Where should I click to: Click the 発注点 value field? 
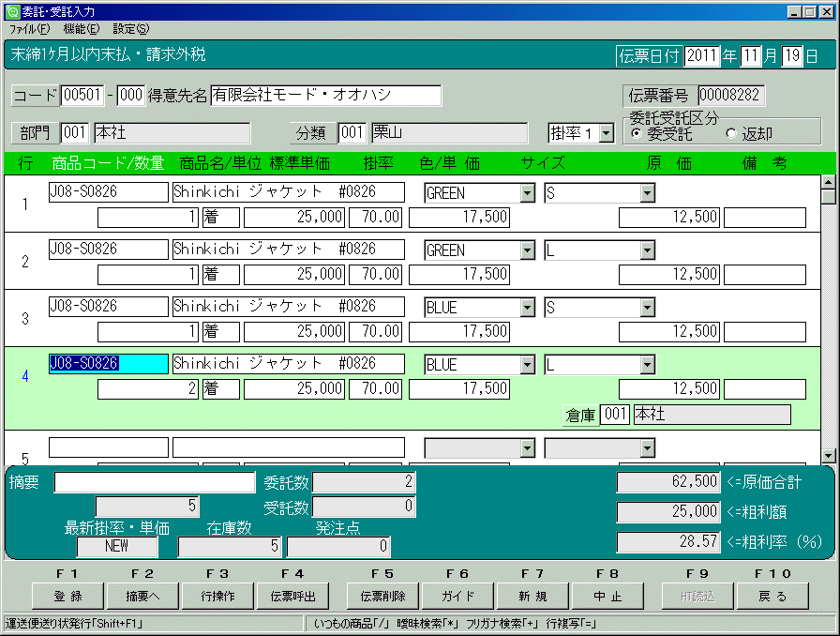[338, 547]
